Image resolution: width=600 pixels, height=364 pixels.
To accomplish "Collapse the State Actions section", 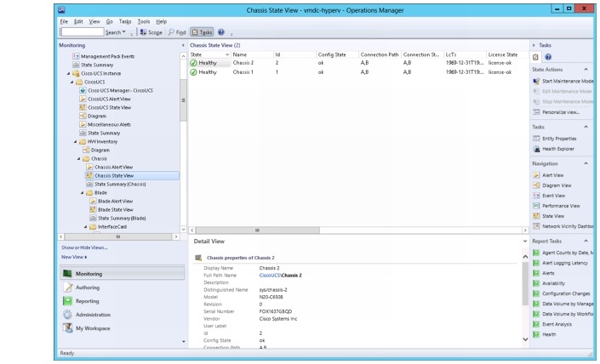I will pyautogui.click(x=585, y=69).
